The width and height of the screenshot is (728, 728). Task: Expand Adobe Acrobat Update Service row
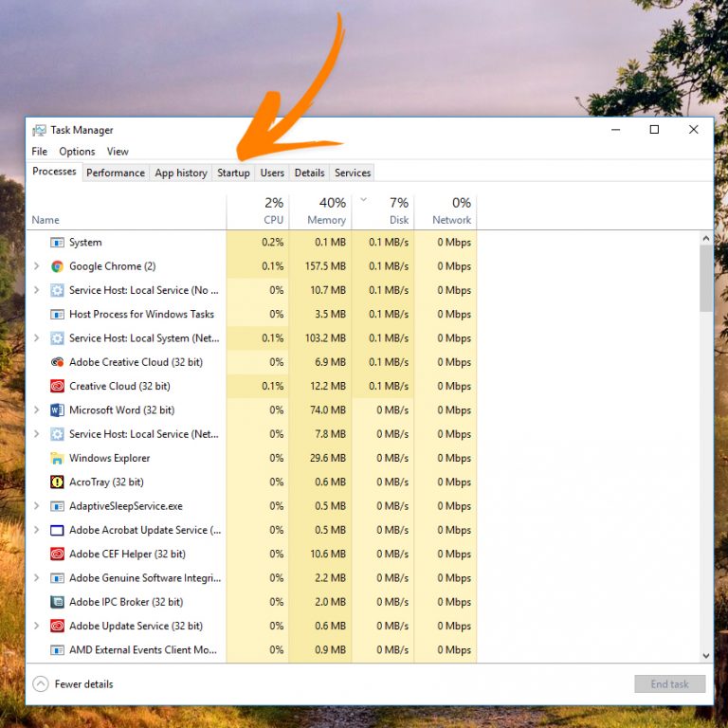click(x=37, y=530)
